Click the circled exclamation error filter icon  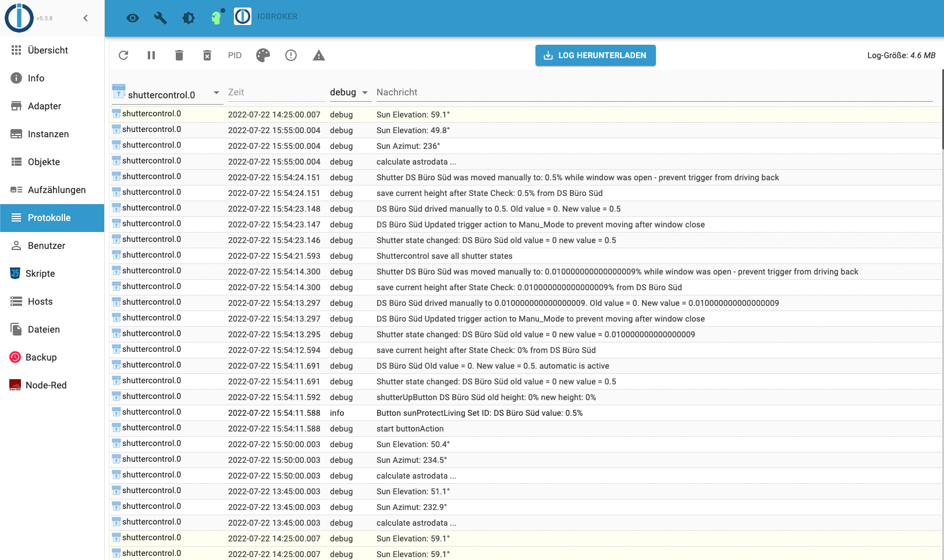point(291,55)
